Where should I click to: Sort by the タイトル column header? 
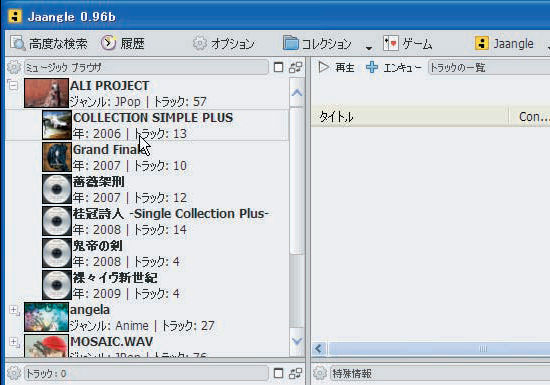[410, 116]
